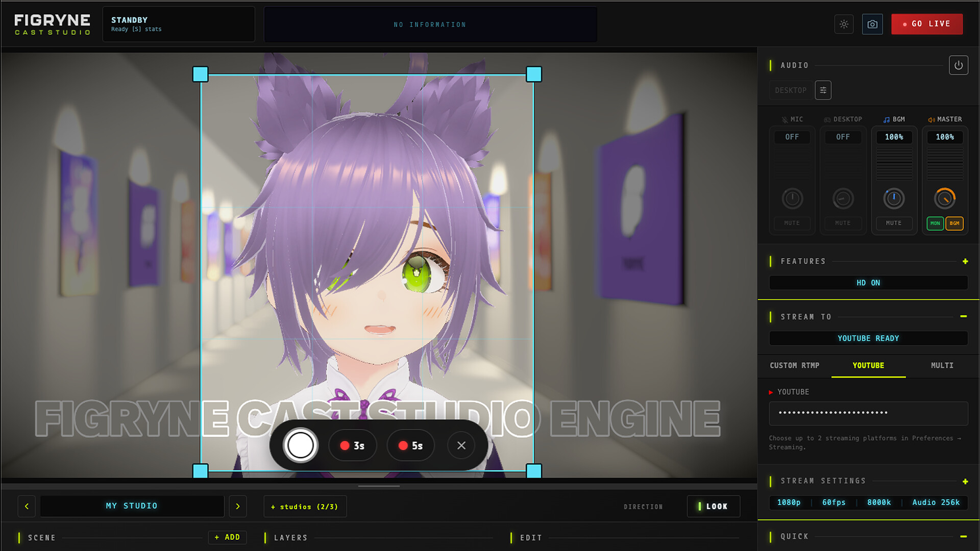The width and height of the screenshot is (980, 551).
Task: Start the 5s timer capture
Action: point(411,445)
